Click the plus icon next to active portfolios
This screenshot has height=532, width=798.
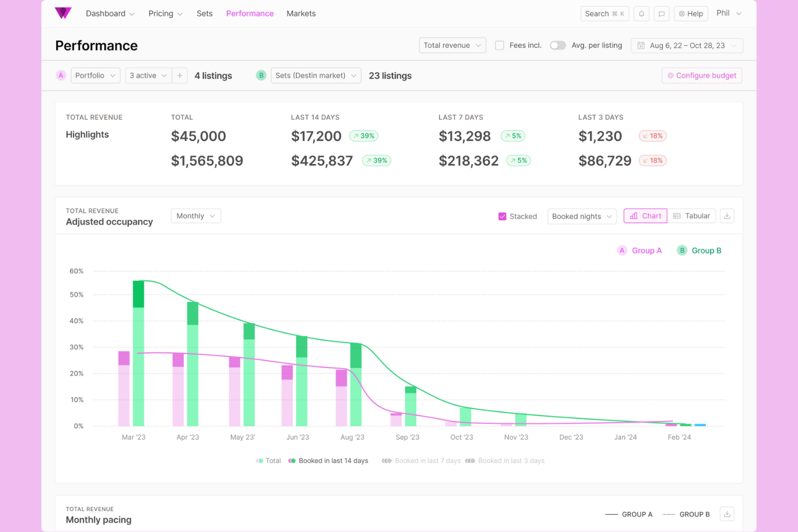180,75
